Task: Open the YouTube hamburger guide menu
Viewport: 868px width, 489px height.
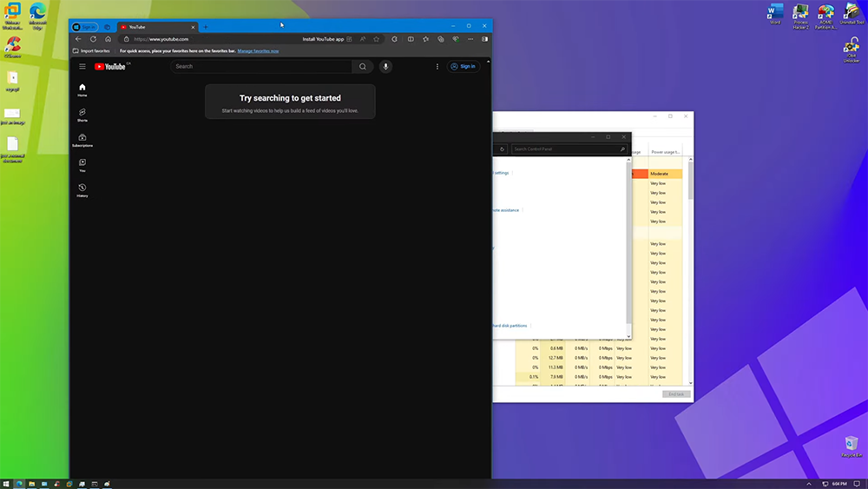Action: click(x=82, y=67)
